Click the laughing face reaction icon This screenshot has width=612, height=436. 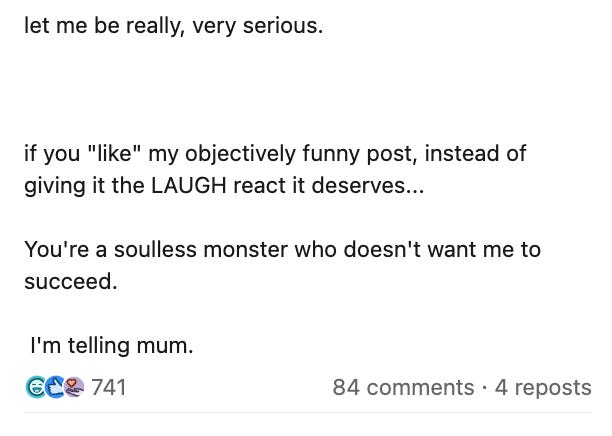coord(35,387)
